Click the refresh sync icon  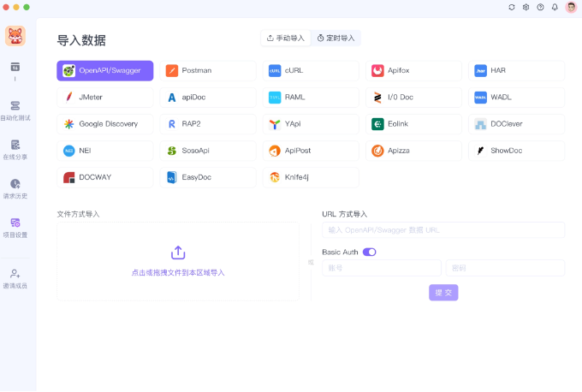point(512,7)
